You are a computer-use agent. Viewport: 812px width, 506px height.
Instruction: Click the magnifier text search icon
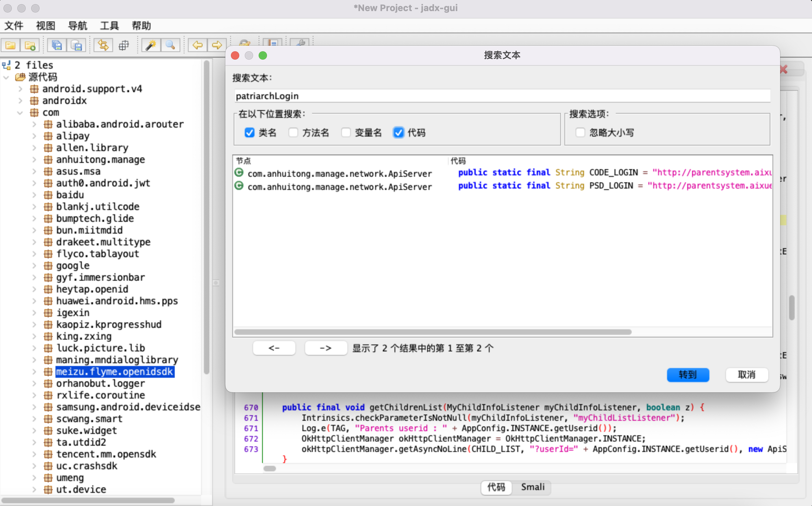170,45
